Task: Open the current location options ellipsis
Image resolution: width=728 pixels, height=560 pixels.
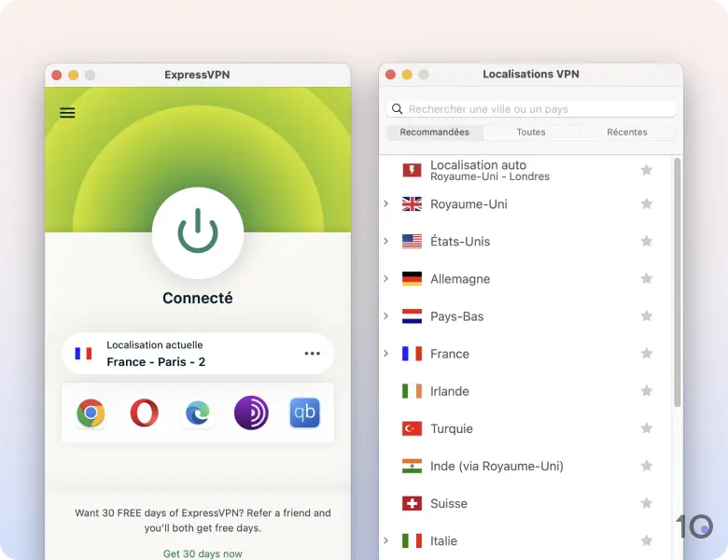Action: coord(312,354)
